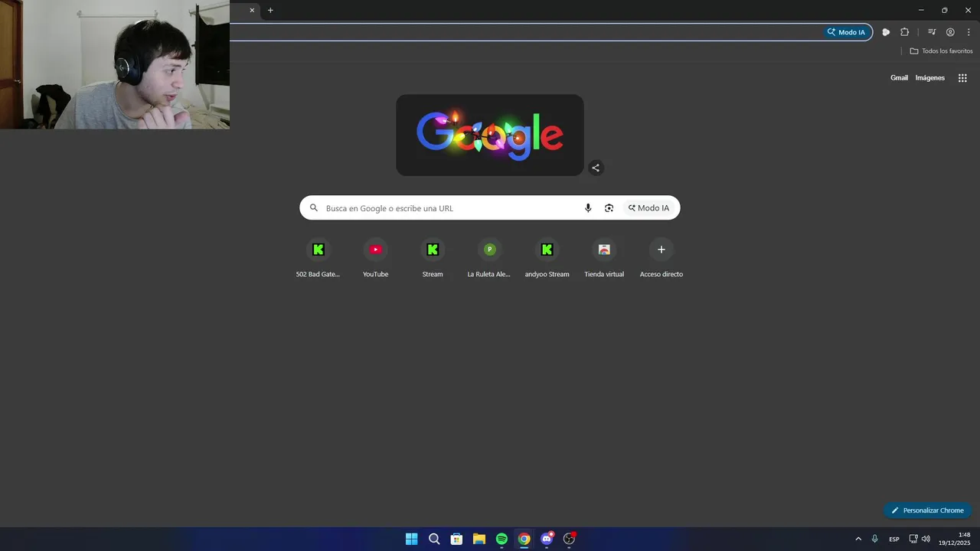The width and height of the screenshot is (980, 551).
Task: Click Modo IA in the address bar
Action: click(846, 32)
